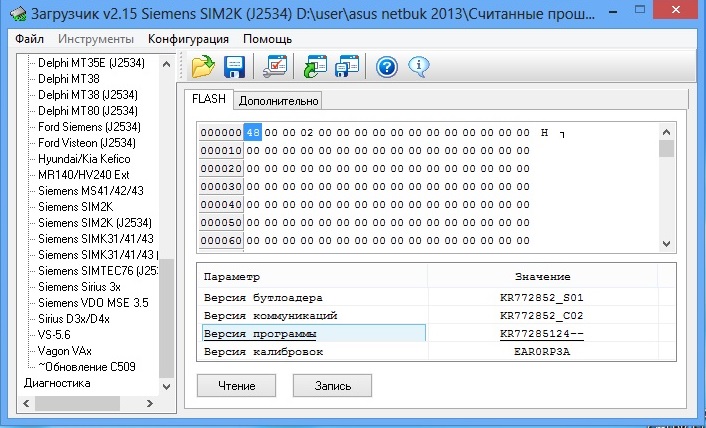This screenshot has width=706, height=428.
Task: Click the hex view scrollbar thumb
Action: [x=667, y=149]
